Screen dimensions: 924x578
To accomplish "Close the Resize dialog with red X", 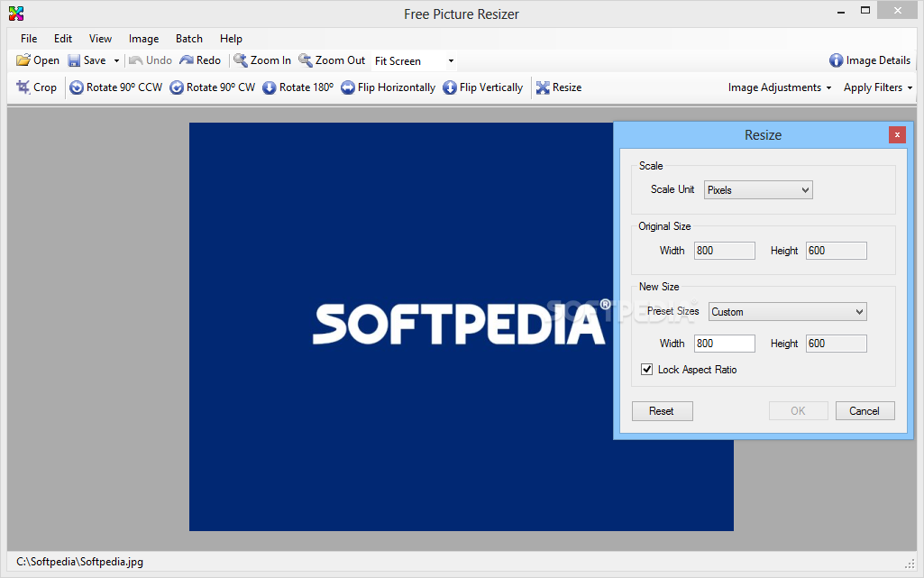I will click(x=897, y=135).
